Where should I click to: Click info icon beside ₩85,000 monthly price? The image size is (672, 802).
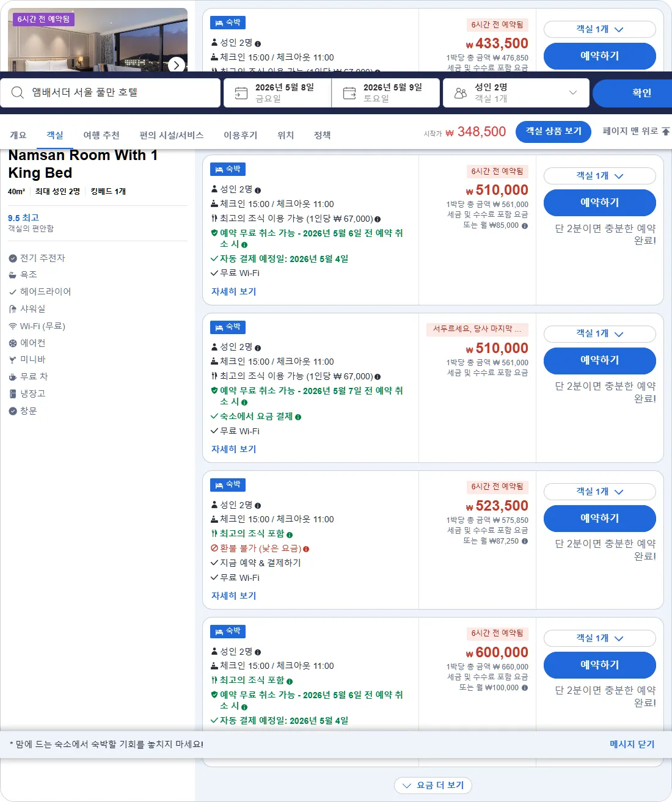(x=525, y=225)
